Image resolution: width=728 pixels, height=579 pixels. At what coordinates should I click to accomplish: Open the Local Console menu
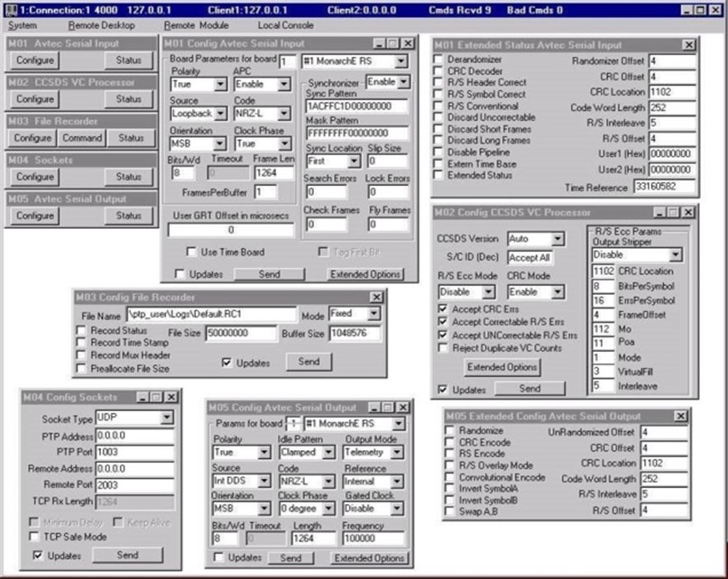pos(286,25)
